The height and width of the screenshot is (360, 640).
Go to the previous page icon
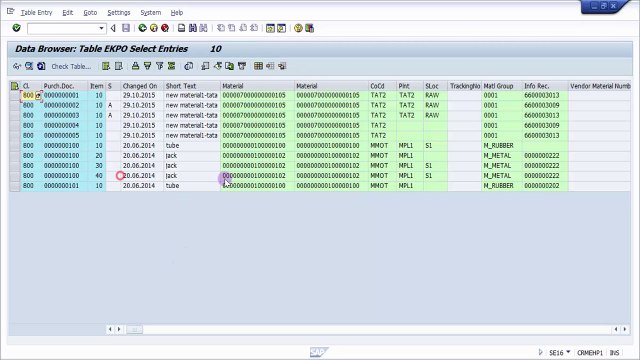232,28
